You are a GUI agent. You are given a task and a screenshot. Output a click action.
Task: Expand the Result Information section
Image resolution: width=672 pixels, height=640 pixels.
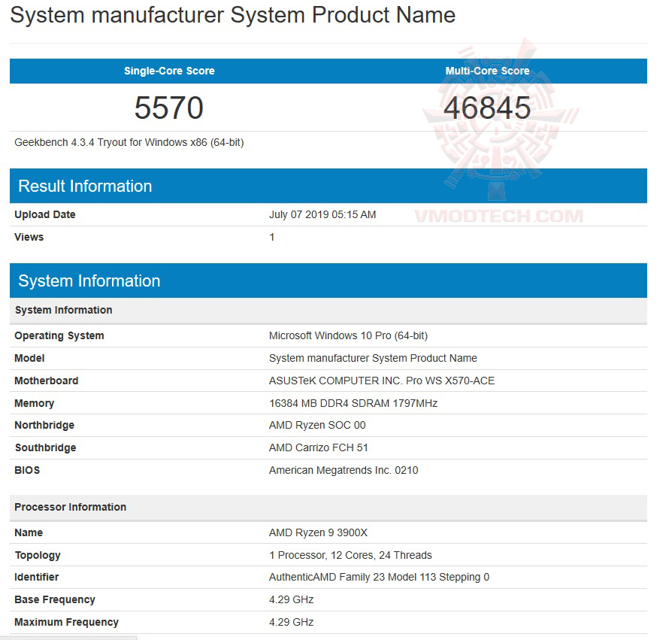click(85, 186)
